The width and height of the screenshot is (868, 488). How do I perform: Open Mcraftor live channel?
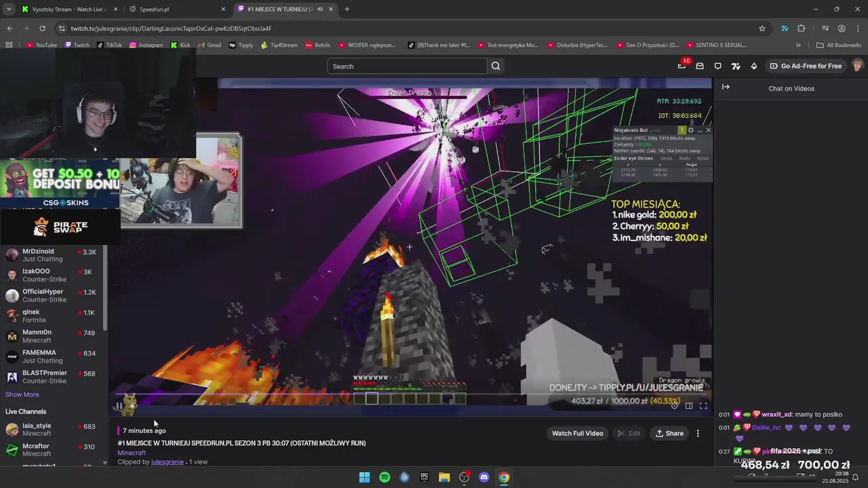click(x=53, y=450)
